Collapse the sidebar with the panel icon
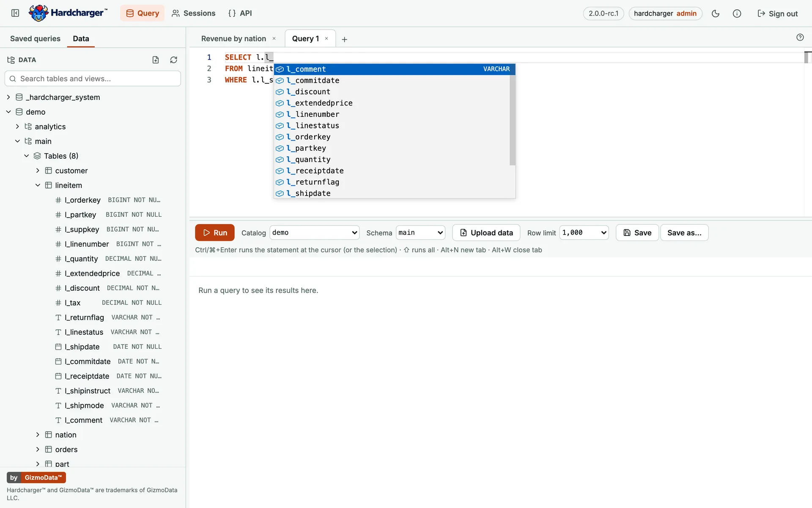Screen dimensions: 812x508 [x=15, y=13]
